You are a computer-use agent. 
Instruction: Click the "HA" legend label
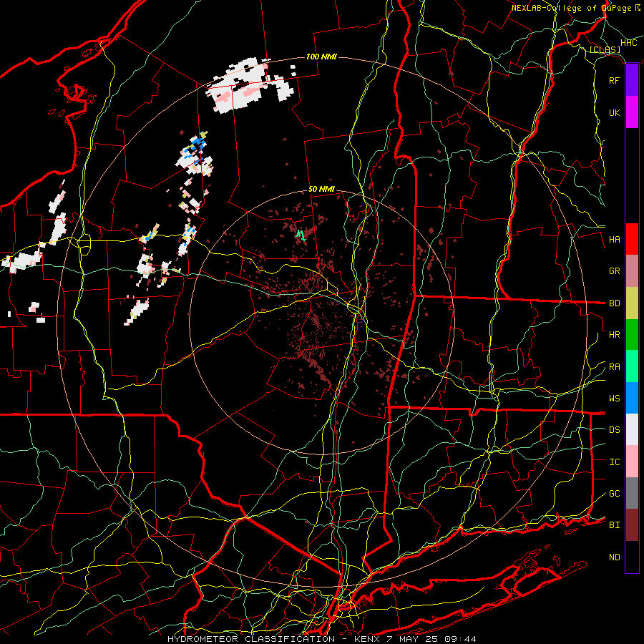614,240
